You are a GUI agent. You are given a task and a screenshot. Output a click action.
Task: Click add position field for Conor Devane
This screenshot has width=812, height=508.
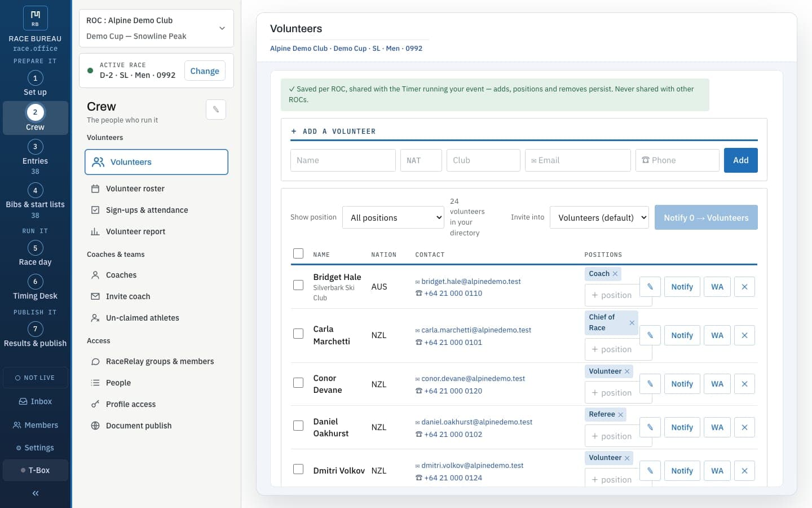pos(618,393)
